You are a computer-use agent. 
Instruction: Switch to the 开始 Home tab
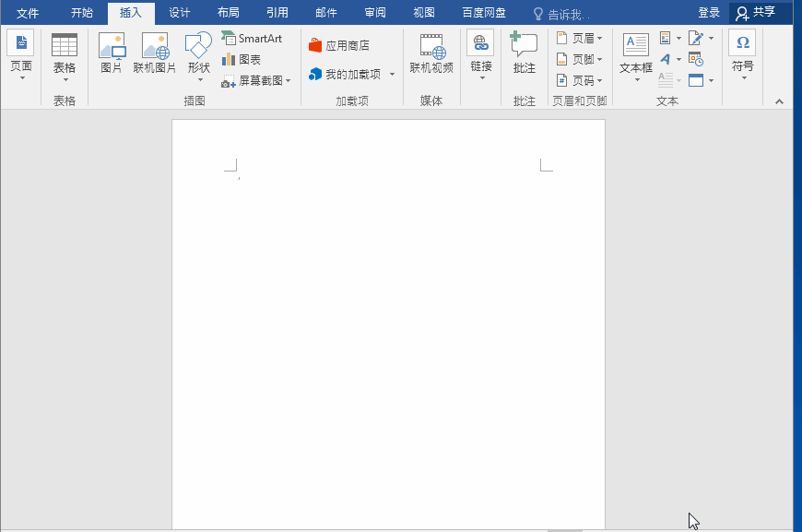click(82, 13)
